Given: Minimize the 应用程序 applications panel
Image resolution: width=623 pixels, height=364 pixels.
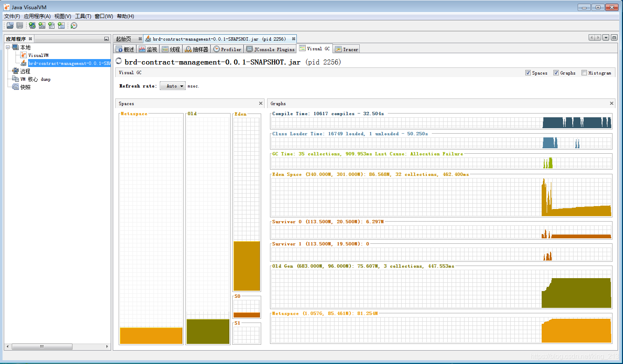Looking at the screenshot, I should coord(106,39).
